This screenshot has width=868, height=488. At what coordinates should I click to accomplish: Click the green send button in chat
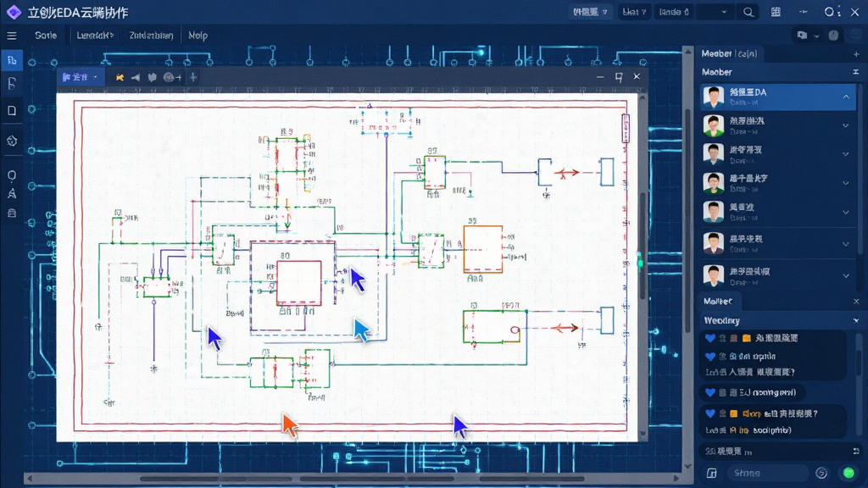tap(849, 473)
